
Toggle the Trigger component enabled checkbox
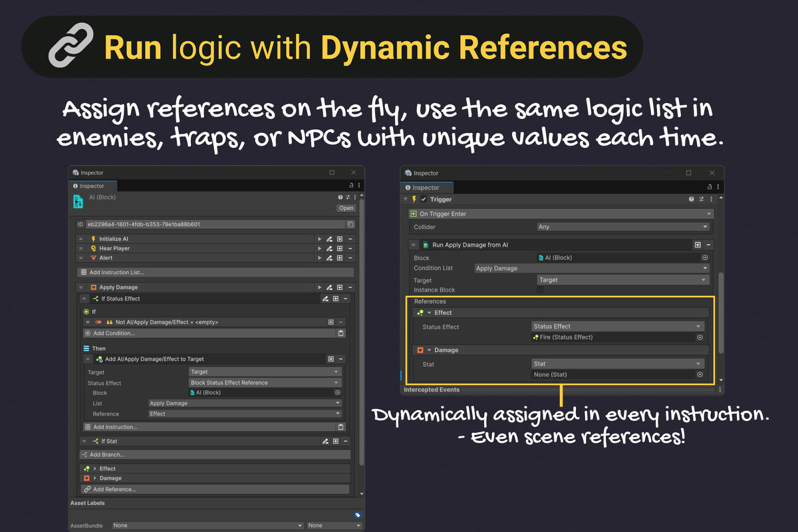click(x=424, y=199)
